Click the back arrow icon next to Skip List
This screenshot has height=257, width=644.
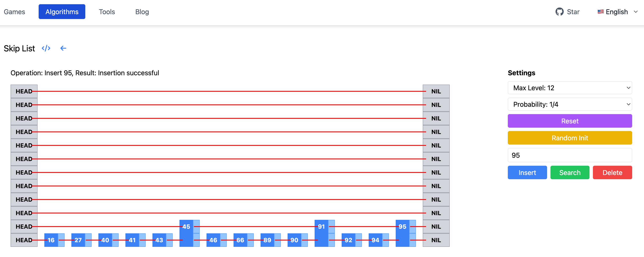tap(63, 48)
